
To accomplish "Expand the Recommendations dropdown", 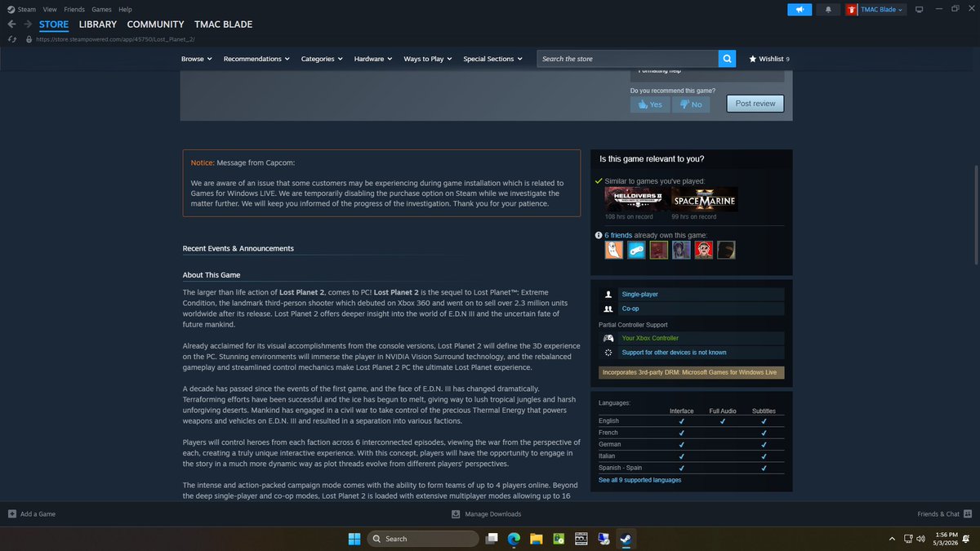I will point(256,59).
